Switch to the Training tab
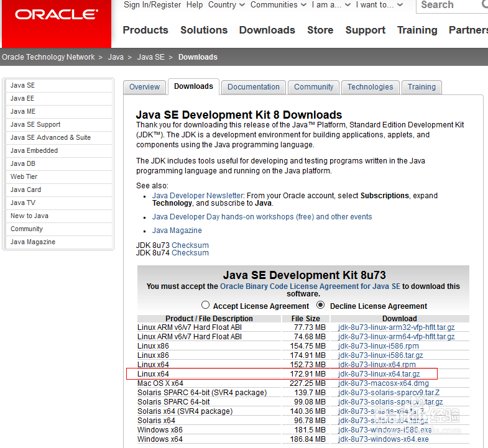This screenshot has height=448, width=488. click(x=421, y=87)
